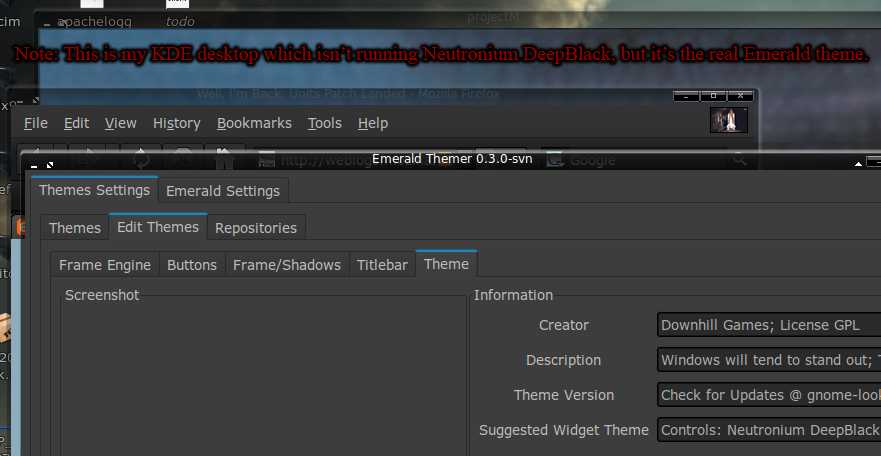Open the Bookmarks menu in Firefox
Image resolution: width=881 pixels, height=456 pixels.
tap(254, 123)
